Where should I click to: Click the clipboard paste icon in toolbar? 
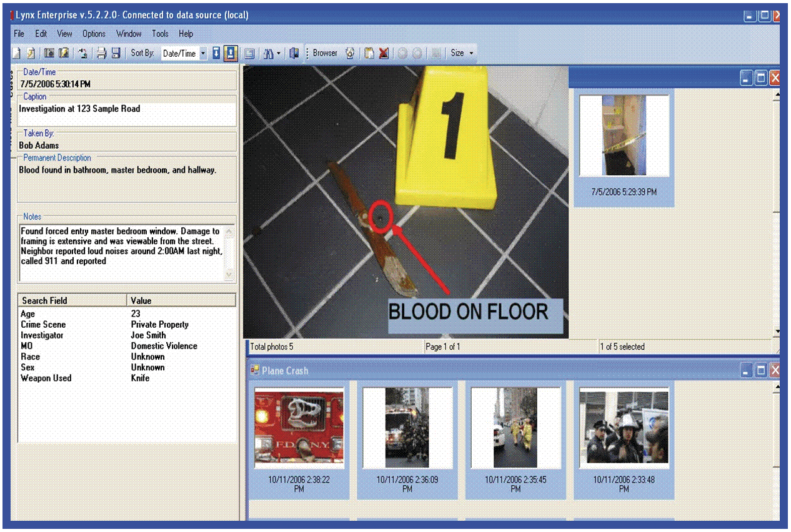click(x=369, y=54)
